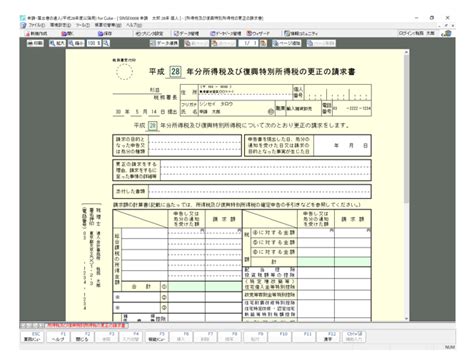Click the F5 function key button
This screenshot has width=474, height=360.
[x=157, y=337]
